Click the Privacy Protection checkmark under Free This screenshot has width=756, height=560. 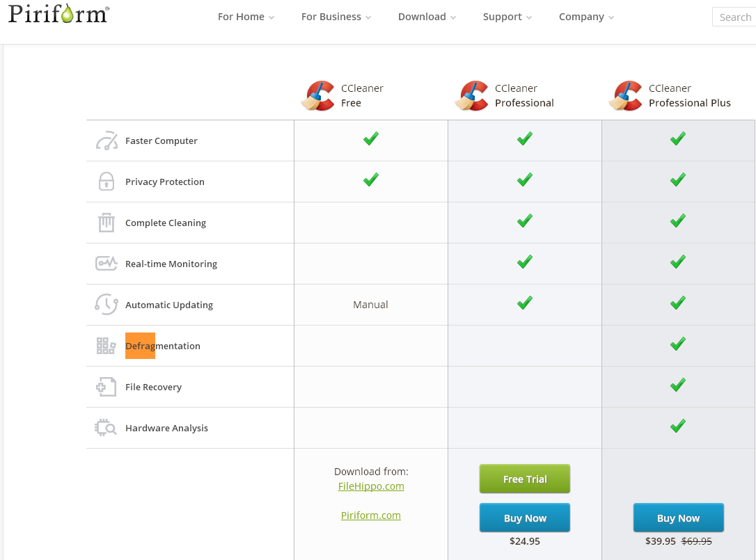371,179
